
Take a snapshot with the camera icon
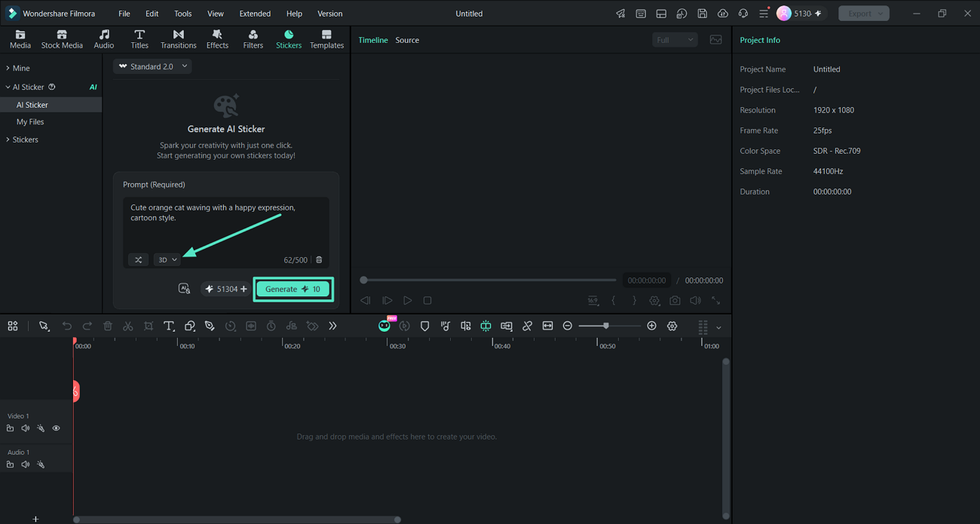(x=675, y=300)
